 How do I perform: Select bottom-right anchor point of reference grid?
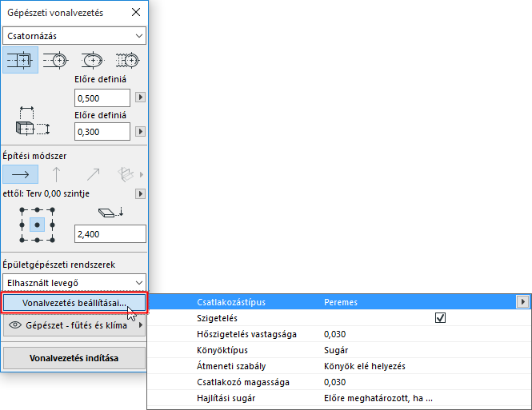[52, 240]
